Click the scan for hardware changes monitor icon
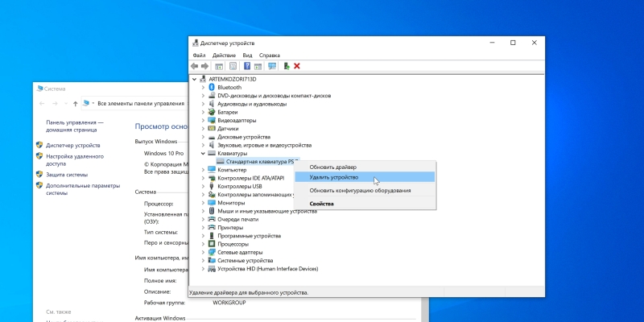The image size is (644, 322). (272, 66)
